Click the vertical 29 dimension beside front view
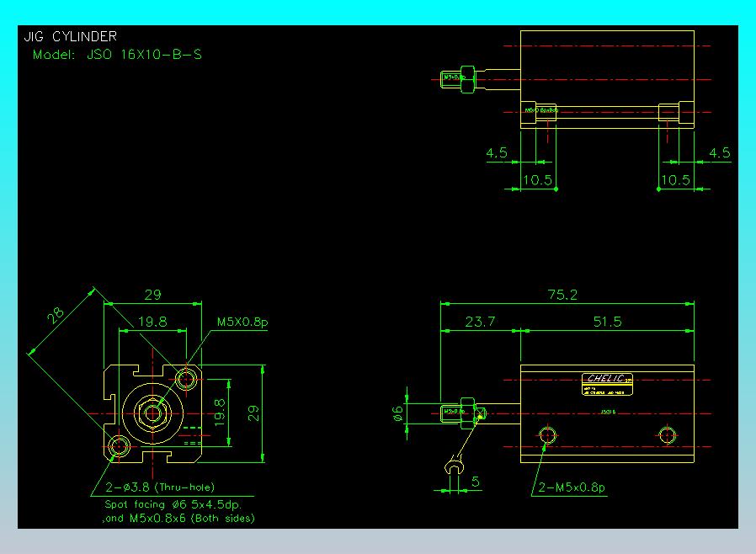 (x=253, y=413)
